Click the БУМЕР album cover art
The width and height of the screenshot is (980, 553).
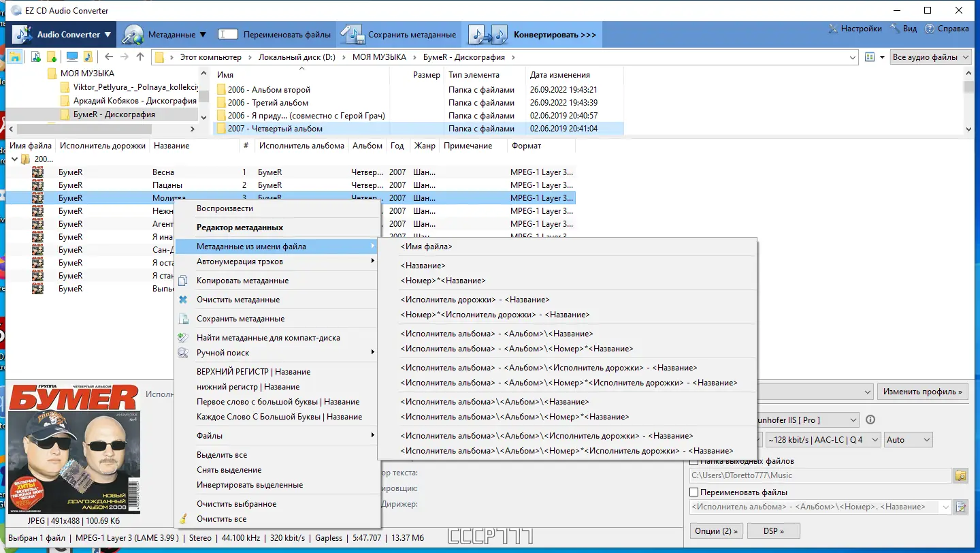pyautogui.click(x=73, y=449)
